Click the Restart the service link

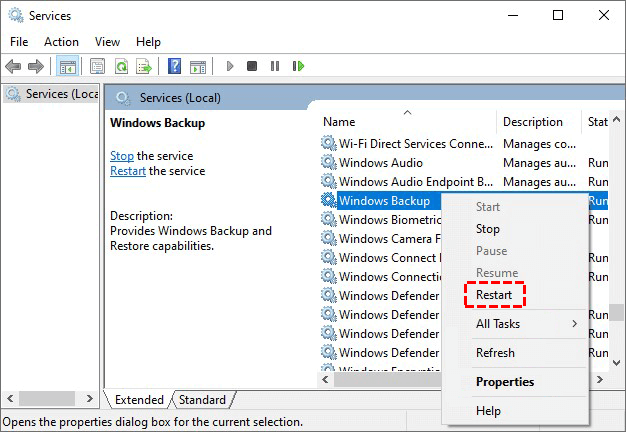(x=128, y=171)
